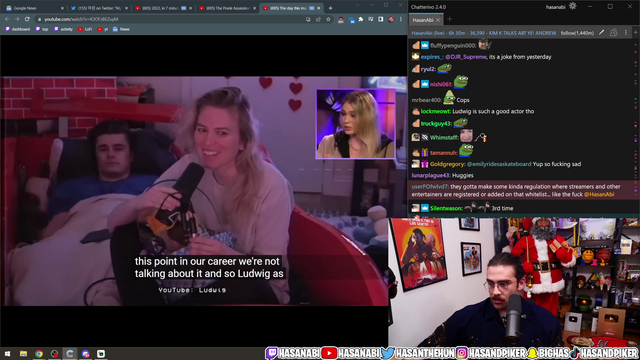Click username Goldgregory in chat
640x360 pixels.
(x=447, y=164)
